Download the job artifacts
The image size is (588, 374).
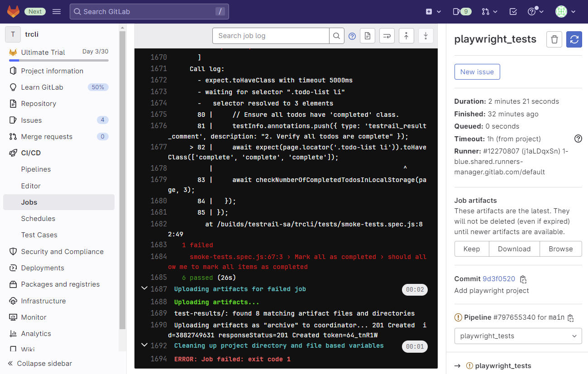click(x=514, y=249)
